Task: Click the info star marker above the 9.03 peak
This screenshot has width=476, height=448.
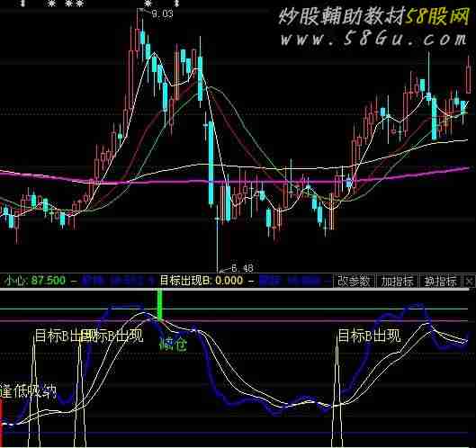Action: coord(148,4)
